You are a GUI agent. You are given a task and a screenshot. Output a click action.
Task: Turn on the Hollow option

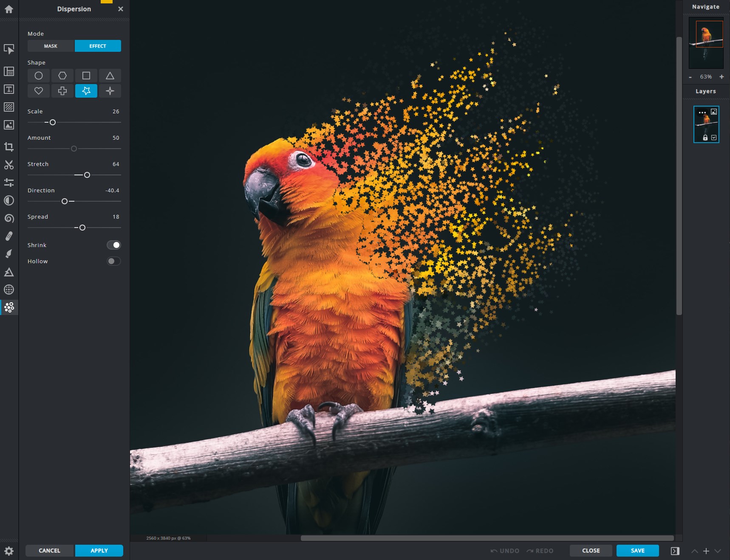point(113,261)
